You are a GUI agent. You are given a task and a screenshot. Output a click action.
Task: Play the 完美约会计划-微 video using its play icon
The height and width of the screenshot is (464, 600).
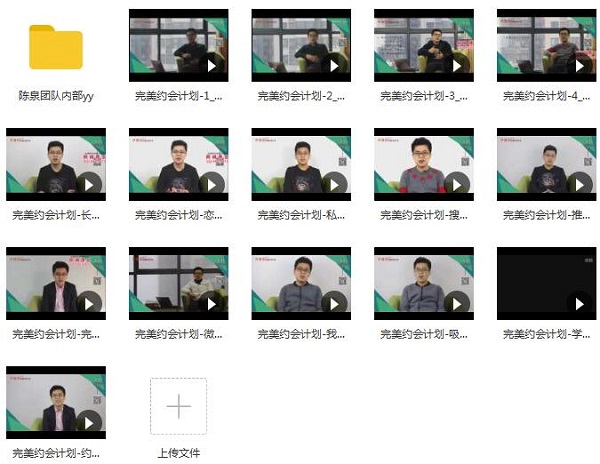pyautogui.click(x=211, y=304)
